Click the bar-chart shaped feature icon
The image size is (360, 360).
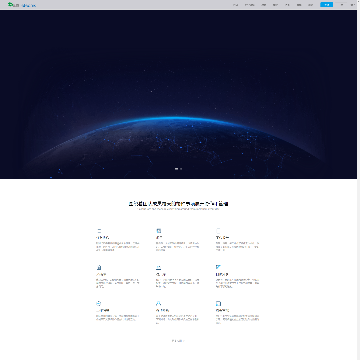(99, 267)
